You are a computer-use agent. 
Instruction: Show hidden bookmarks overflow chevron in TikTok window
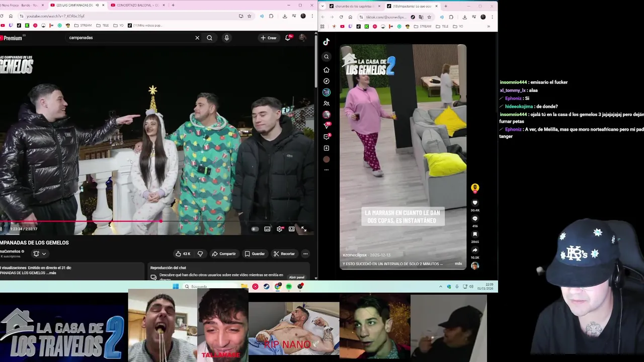489,26
